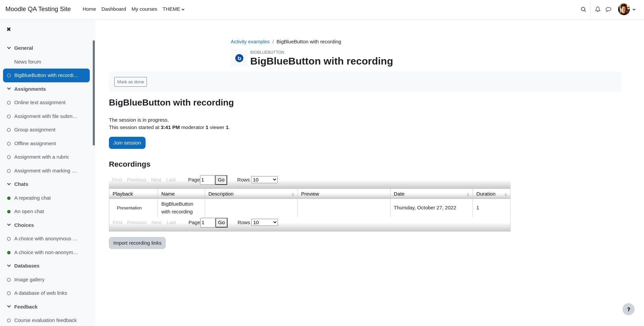Open the help question mark button
This screenshot has width=644, height=326.
pyautogui.click(x=629, y=309)
